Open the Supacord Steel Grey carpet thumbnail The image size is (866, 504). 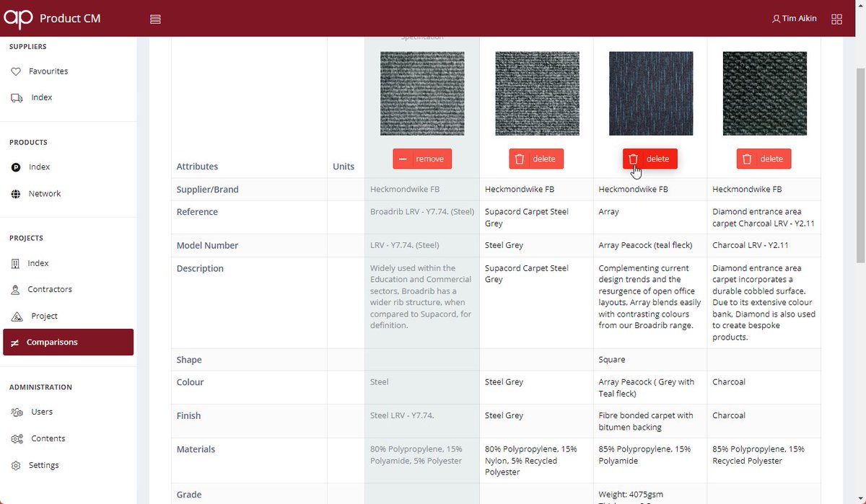[x=537, y=93]
